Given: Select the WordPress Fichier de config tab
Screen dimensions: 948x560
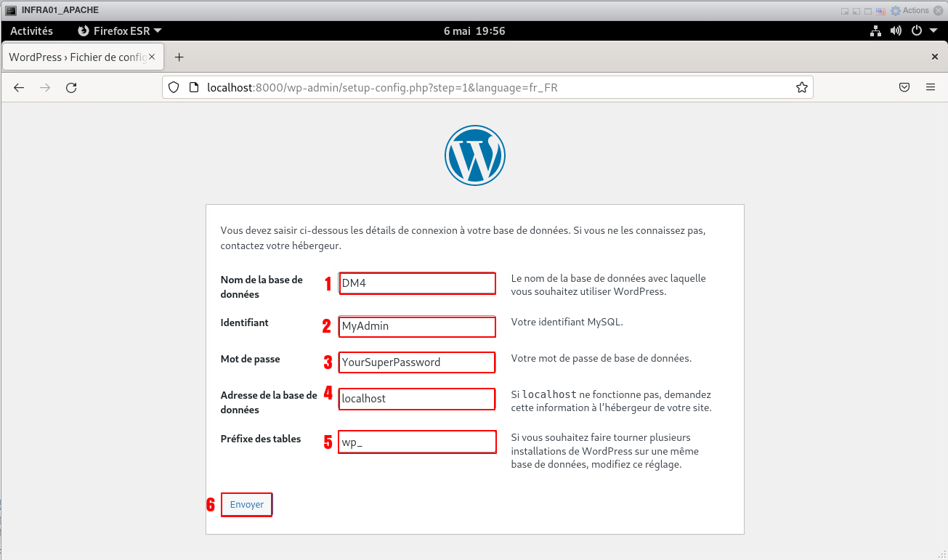Looking at the screenshot, I should coord(76,57).
